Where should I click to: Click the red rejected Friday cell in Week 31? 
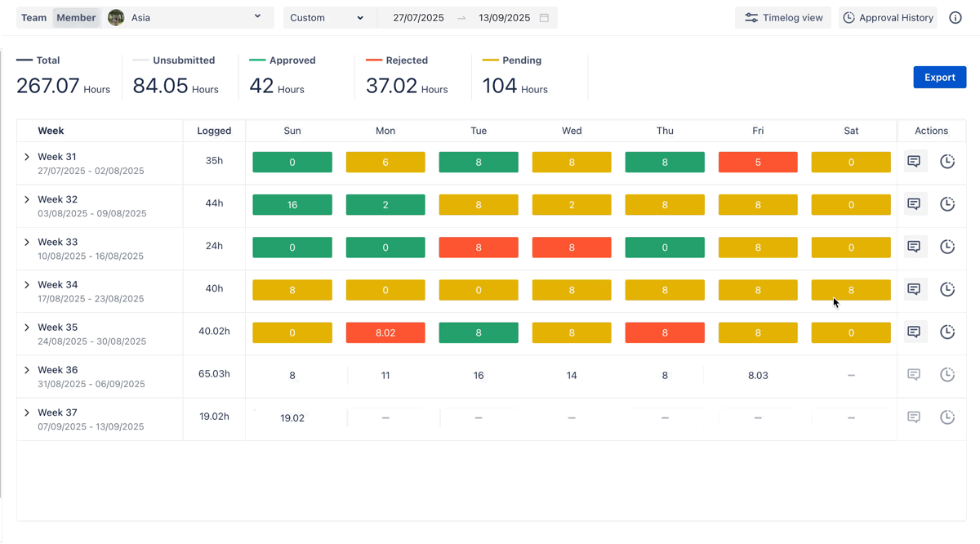758,162
